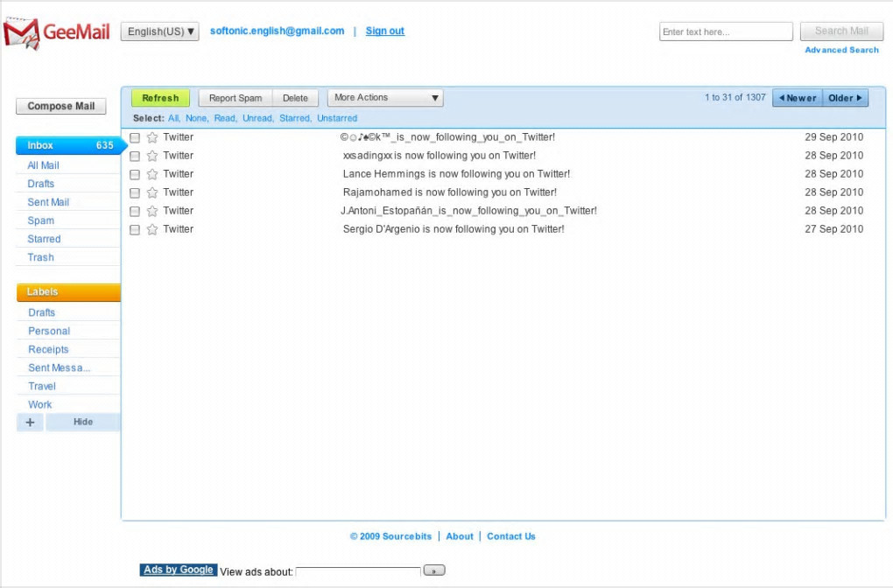Image resolution: width=893 pixels, height=588 pixels.
Task: Click the GeeMail envelope logo
Action: coord(22,33)
